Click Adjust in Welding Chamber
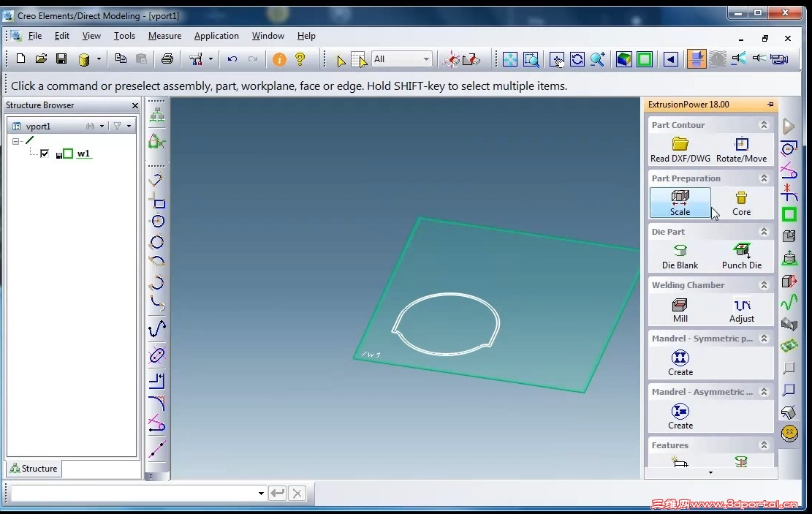Viewport: 812px width, 514px height. (742, 310)
